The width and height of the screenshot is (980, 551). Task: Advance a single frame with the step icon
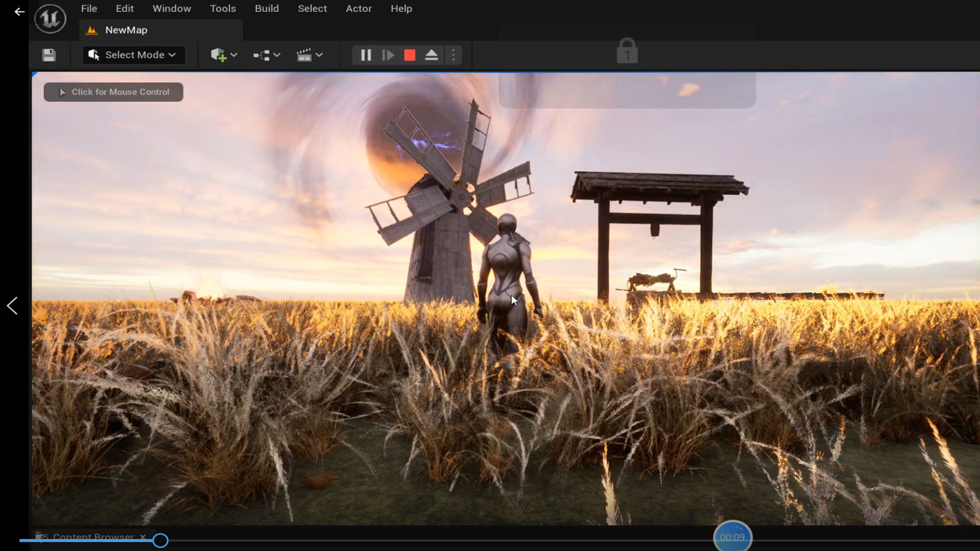coord(388,55)
